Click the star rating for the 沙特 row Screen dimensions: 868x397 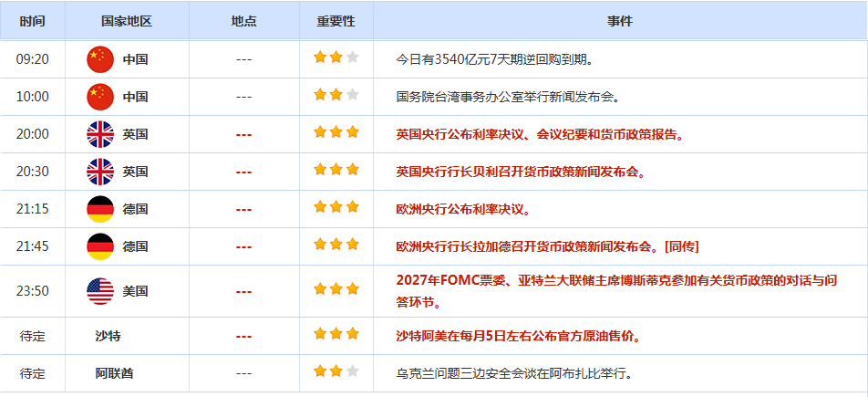pos(336,334)
